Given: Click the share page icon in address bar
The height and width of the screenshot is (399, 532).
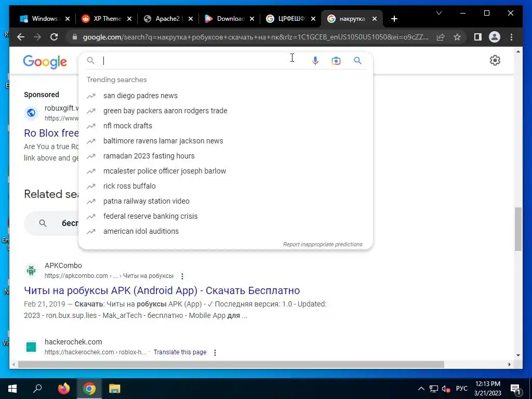Looking at the screenshot, I should coord(441,37).
